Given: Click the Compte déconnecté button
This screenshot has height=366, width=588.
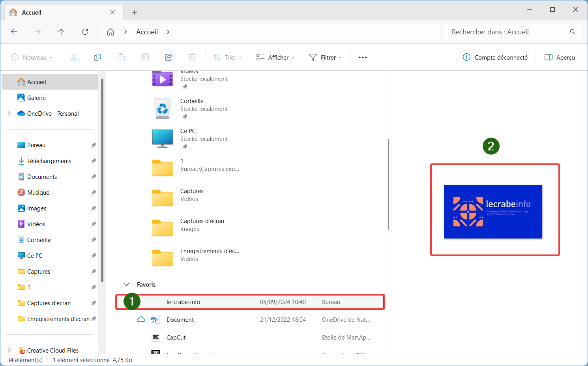Looking at the screenshot, I should [495, 58].
